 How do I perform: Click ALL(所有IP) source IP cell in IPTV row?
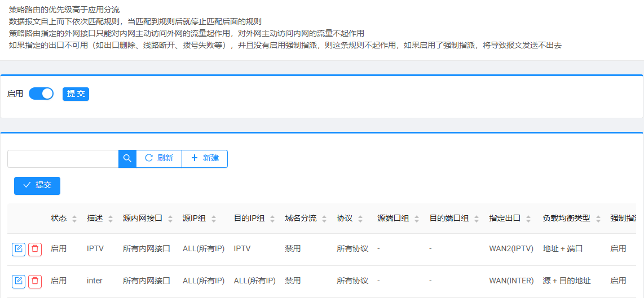coord(204,249)
